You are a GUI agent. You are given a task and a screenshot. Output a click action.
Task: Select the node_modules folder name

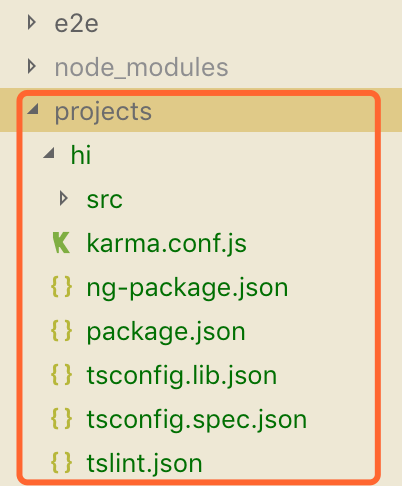click(141, 68)
